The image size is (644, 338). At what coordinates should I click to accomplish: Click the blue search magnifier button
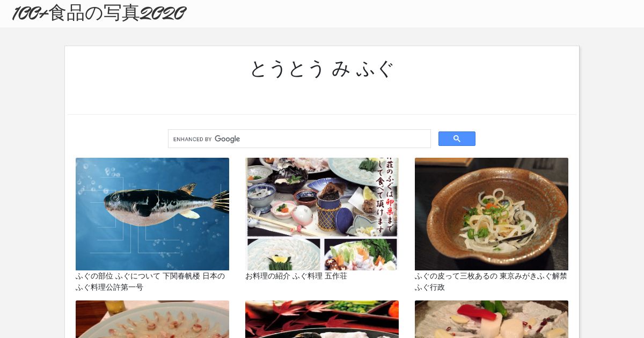[457, 139]
